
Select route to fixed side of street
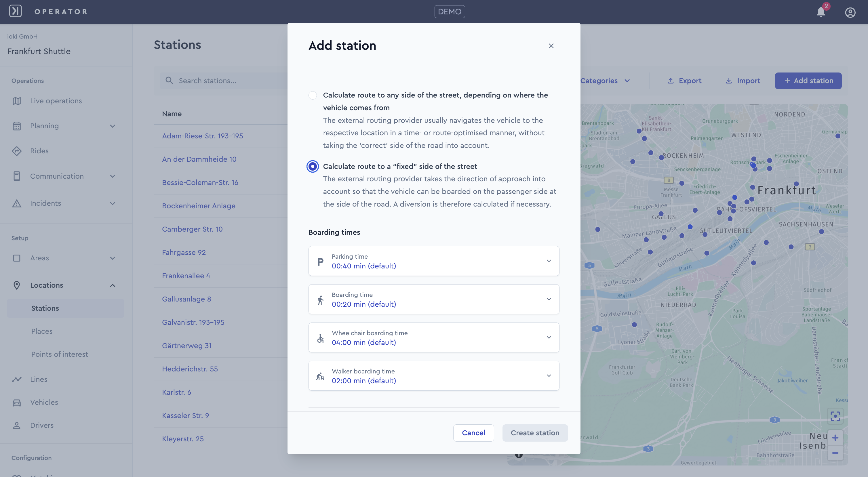(313, 166)
